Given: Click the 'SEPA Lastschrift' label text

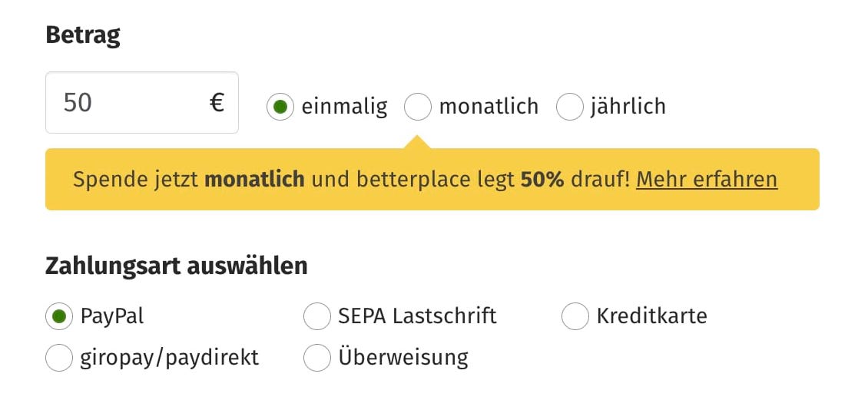Looking at the screenshot, I should coord(417,316).
